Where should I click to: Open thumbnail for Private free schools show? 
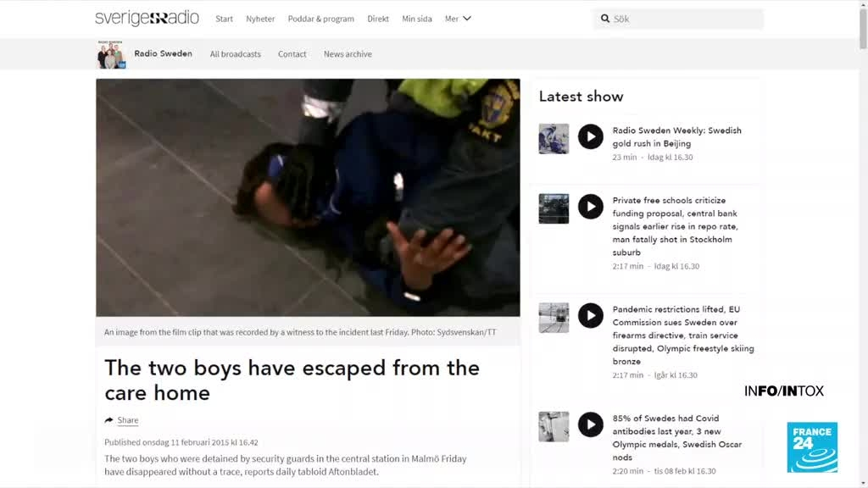tap(554, 208)
